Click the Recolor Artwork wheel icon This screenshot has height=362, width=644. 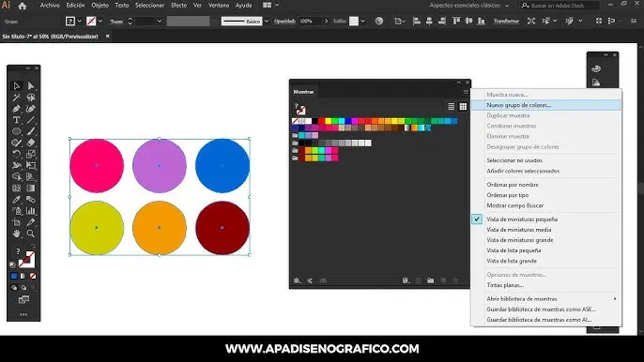pyautogui.click(x=379, y=21)
